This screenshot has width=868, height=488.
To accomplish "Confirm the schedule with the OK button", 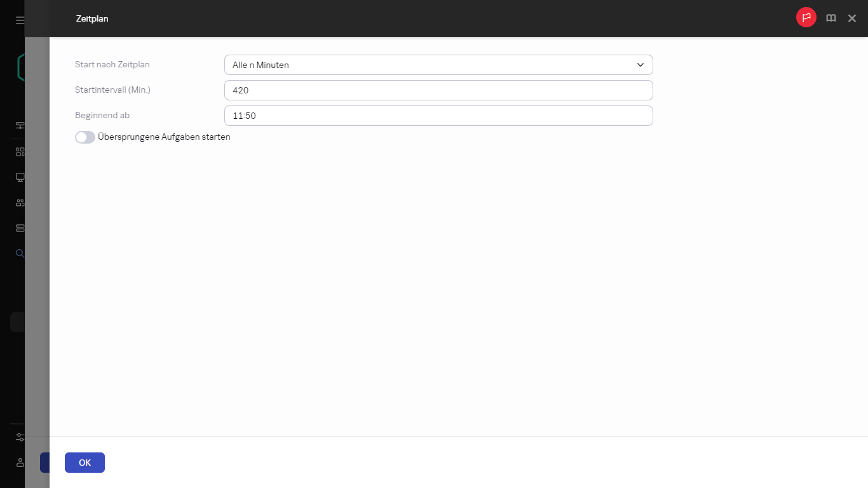I will pyautogui.click(x=85, y=463).
